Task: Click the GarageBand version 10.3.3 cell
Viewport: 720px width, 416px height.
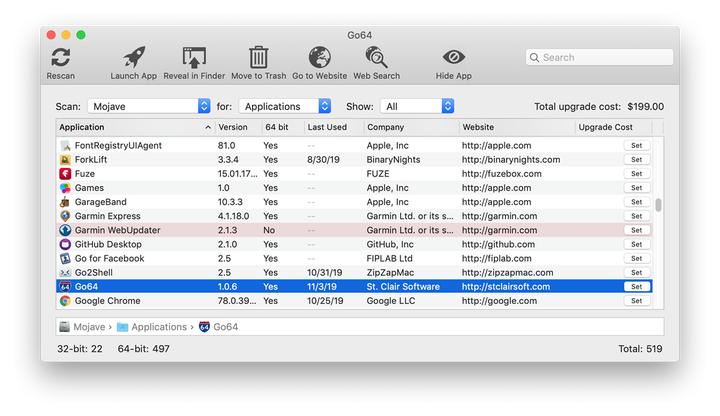Action: point(230,202)
